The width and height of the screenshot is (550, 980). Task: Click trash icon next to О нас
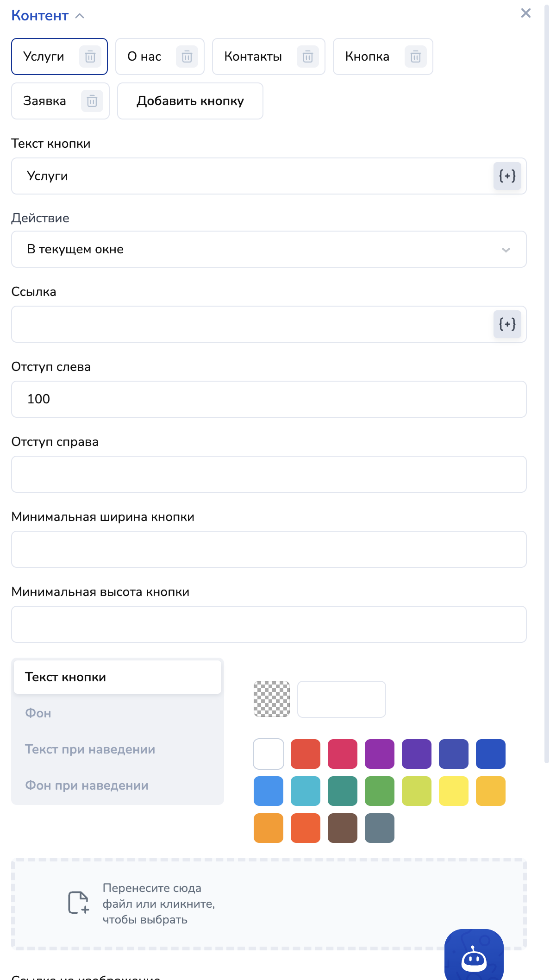[x=187, y=57]
